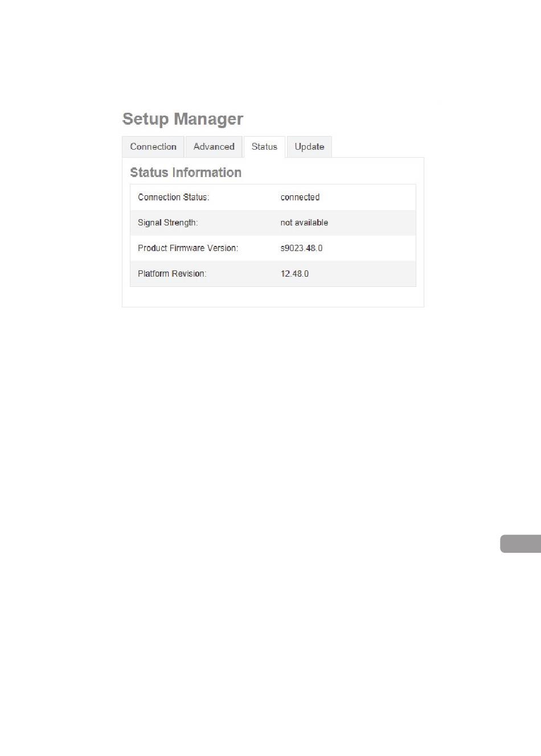Go to the Update tab
Viewport: 541px width, 756px height.
tap(309, 147)
